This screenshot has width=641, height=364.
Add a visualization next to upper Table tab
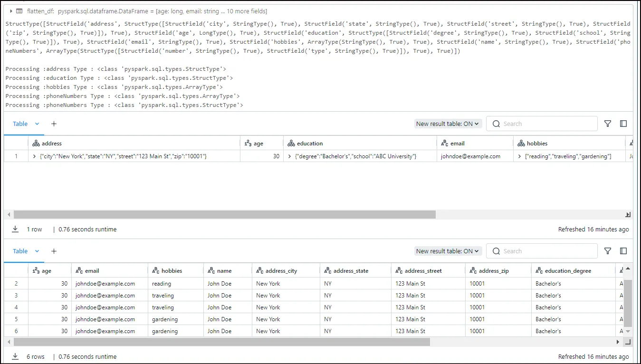[x=54, y=124]
